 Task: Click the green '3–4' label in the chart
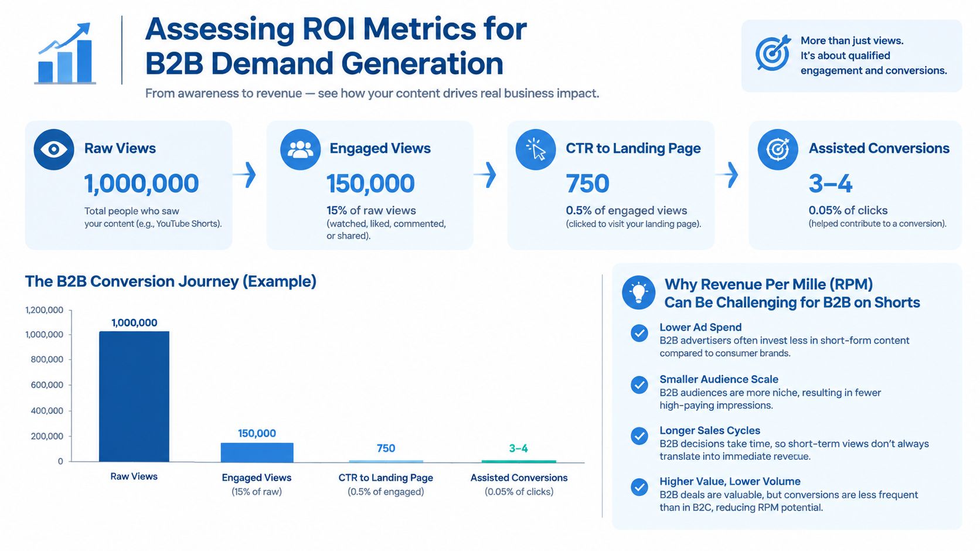coord(519,448)
